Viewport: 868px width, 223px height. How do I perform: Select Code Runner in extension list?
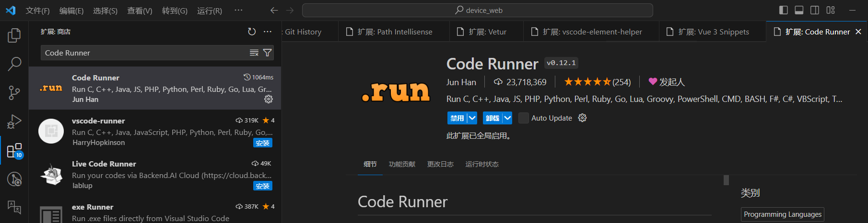155,88
